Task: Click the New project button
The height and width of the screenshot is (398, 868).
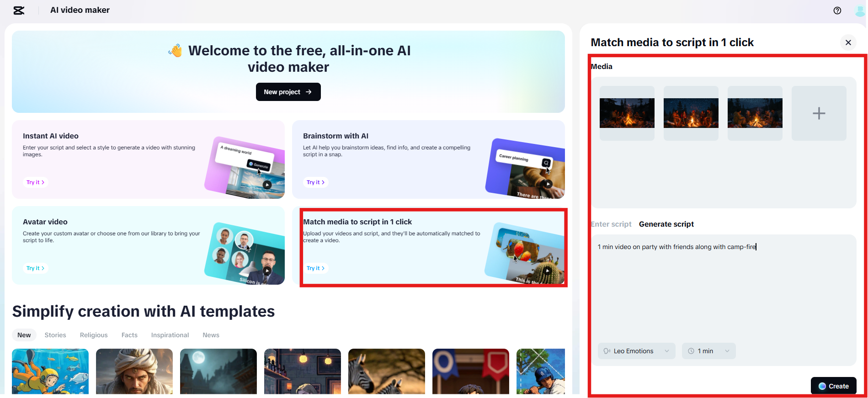Action: tap(288, 92)
